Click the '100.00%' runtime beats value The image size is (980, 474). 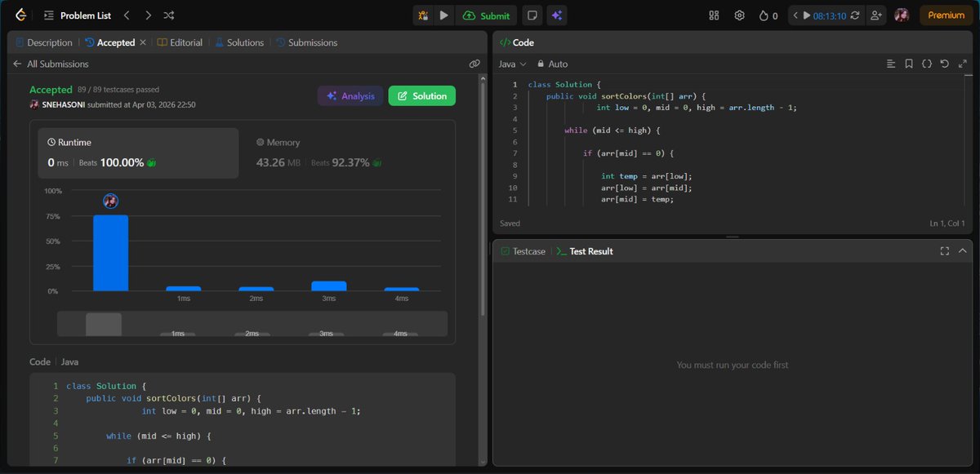(122, 162)
